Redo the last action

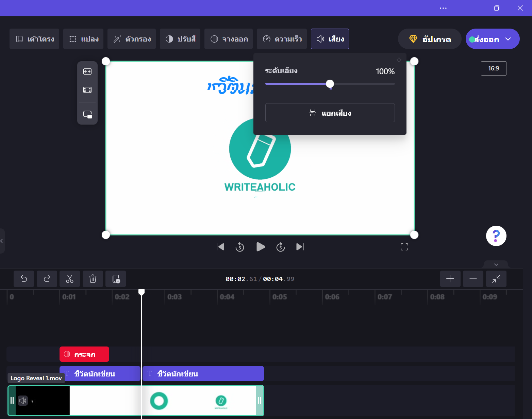point(47,279)
